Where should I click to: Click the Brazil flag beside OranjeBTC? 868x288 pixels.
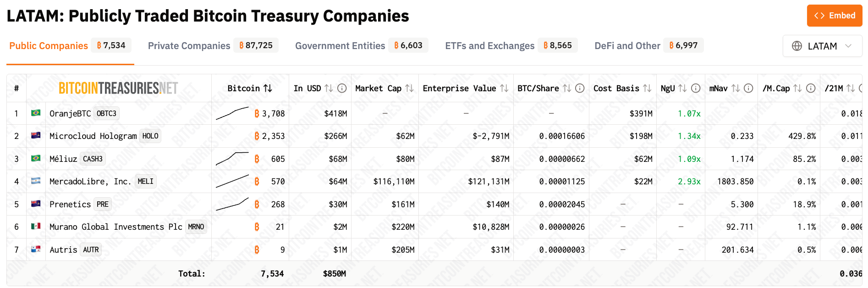coord(36,113)
